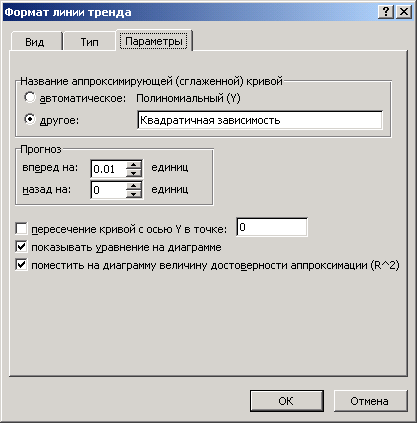Screen dimensions: 417x423
Task: Click the назад на value field
Action: (109, 190)
